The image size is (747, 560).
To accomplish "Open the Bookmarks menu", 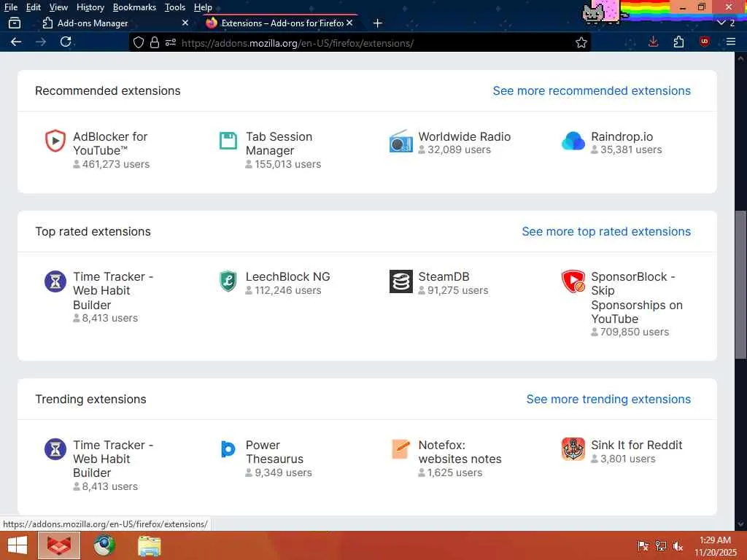I will pos(134,7).
